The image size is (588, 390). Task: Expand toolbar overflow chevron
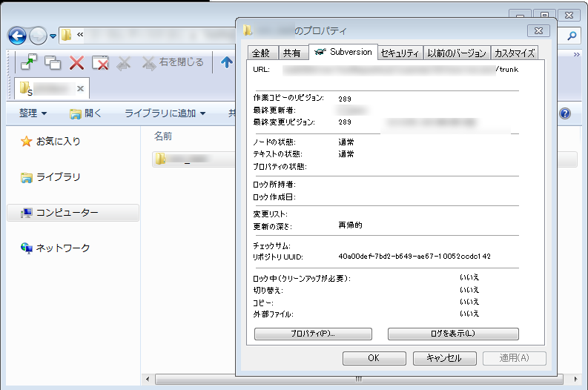(577, 55)
